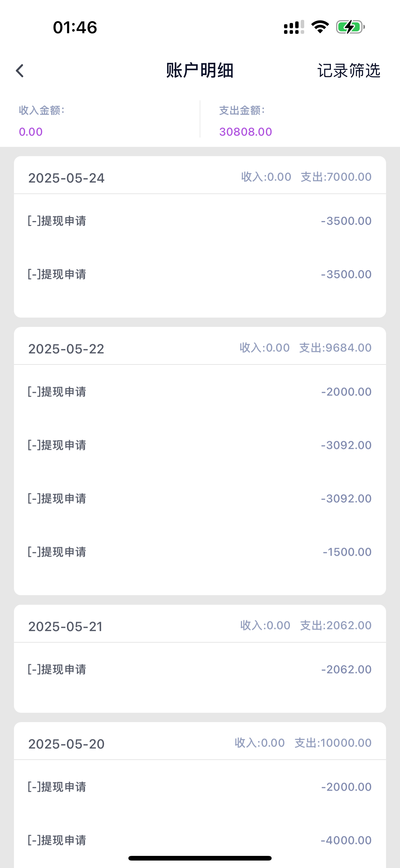Tap the back arrow icon
This screenshot has width=400, height=868.
[x=20, y=71]
